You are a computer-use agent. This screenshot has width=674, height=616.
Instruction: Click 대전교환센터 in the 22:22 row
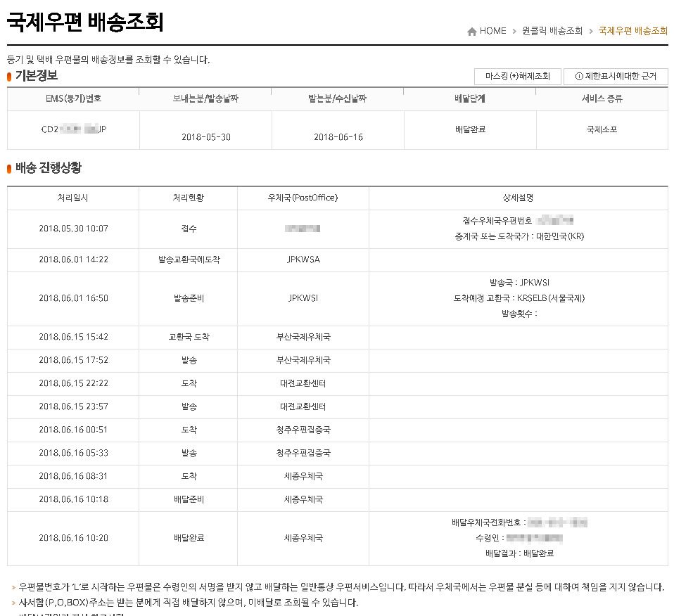click(x=303, y=384)
